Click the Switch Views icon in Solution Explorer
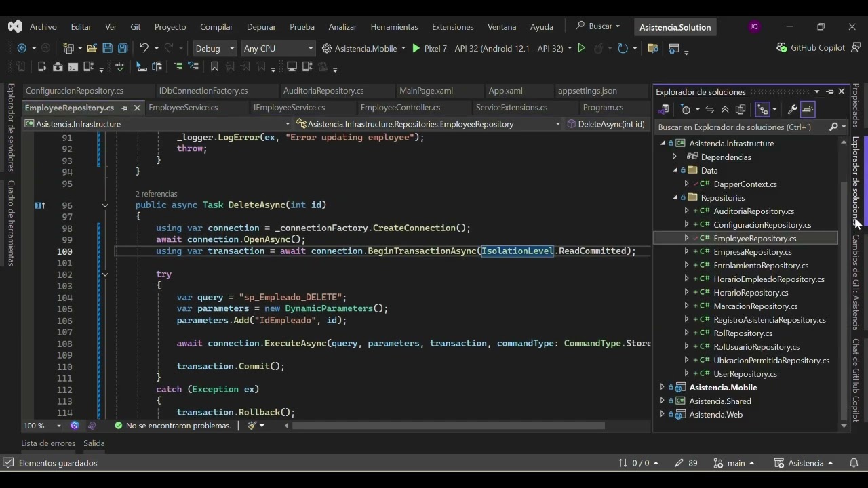Screen dimensions: 868x488 coord(664,109)
